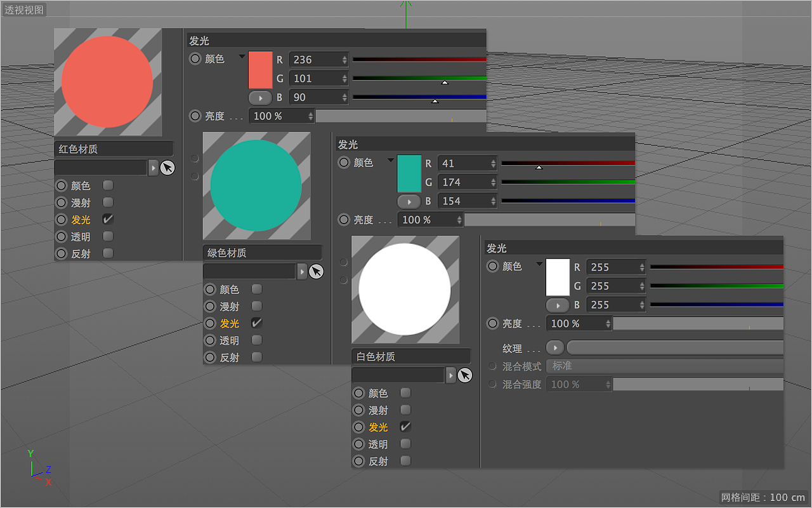Viewport: 812px width, 508px height.
Task: Open dropdown arrow beside green material name field
Action: coord(302,272)
